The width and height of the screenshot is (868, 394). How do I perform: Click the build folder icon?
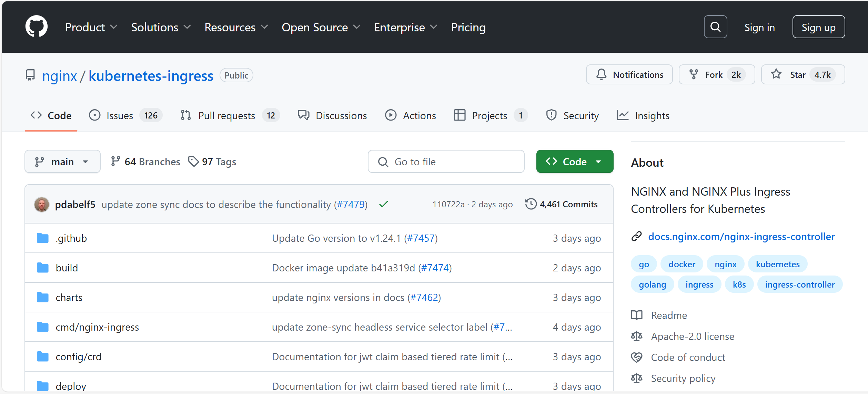point(43,268)
